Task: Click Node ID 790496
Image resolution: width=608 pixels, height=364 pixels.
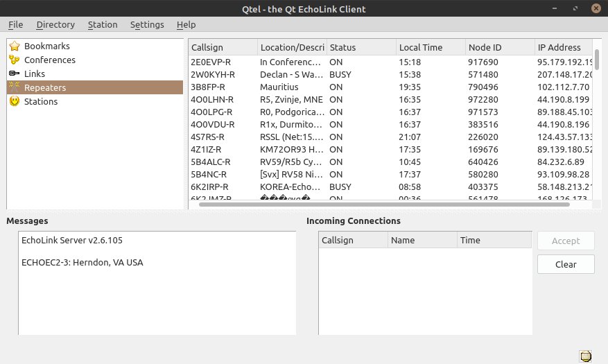Action: (483, 87)
